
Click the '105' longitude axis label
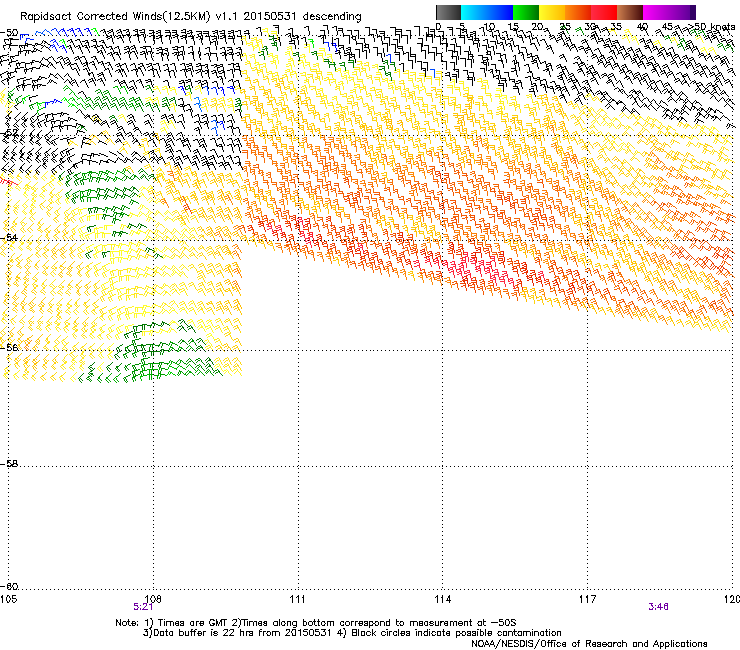pos(8,599)
